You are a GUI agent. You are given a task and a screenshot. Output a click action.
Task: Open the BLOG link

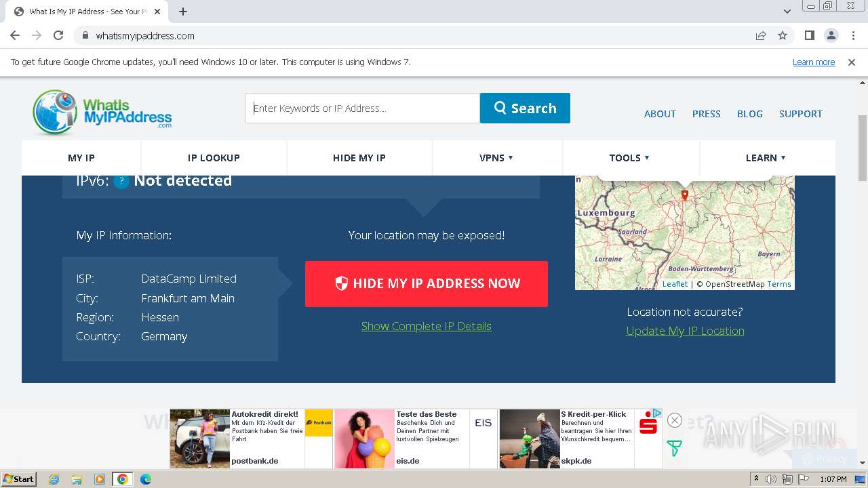click(750, 114)
